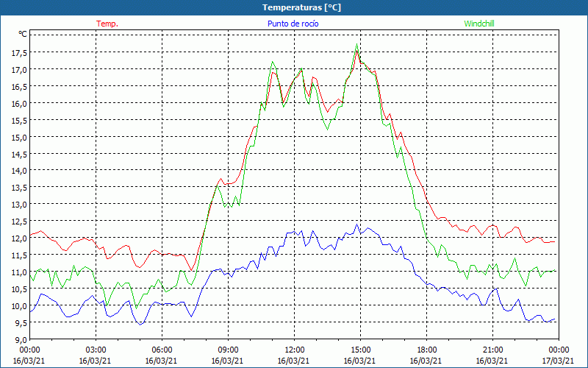Image resolution: width=588 pixels, height=368 pixels.
Task: Click the 18:00 time label on the x-axis
Action: point(426,350)
